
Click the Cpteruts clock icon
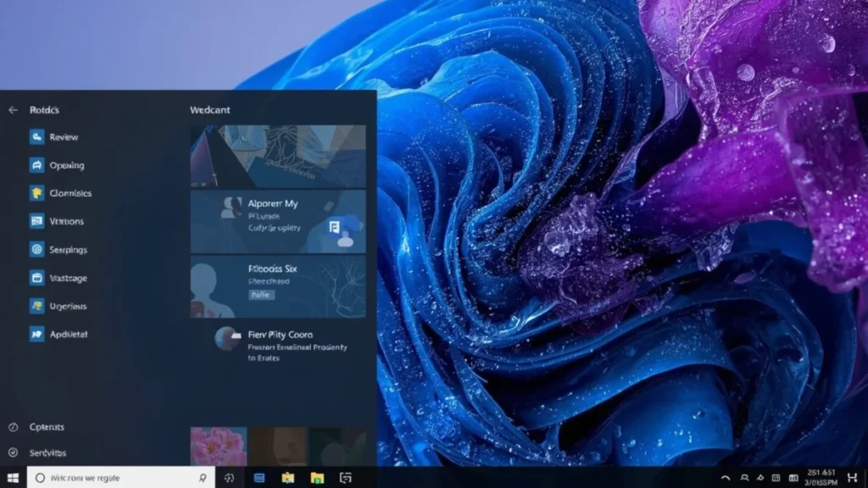tap(14, 427)
